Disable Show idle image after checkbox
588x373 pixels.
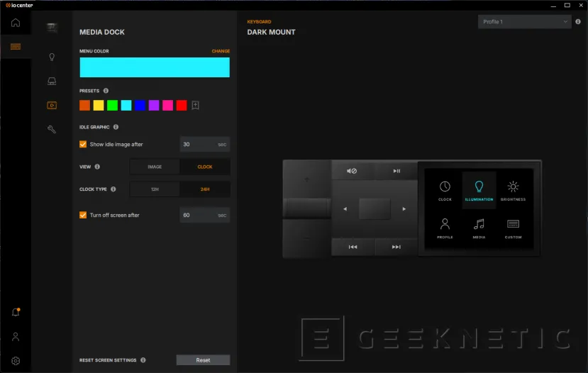point(84,144)
